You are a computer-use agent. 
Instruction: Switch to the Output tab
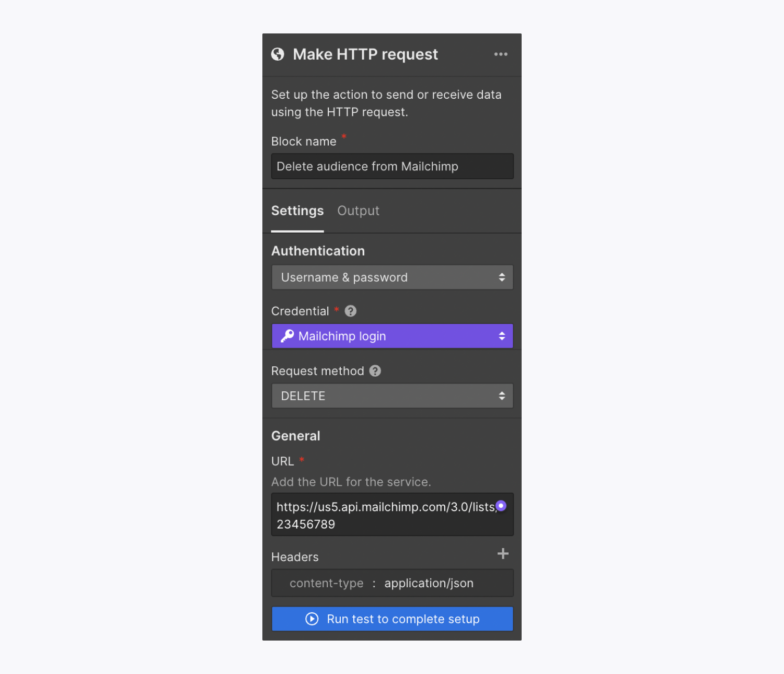(358, 211)
